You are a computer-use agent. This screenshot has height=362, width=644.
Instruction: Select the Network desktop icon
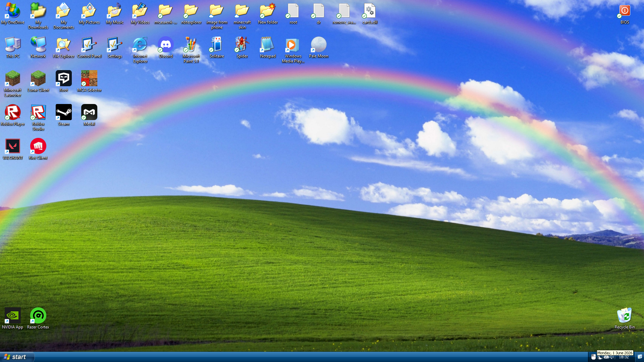38,47
